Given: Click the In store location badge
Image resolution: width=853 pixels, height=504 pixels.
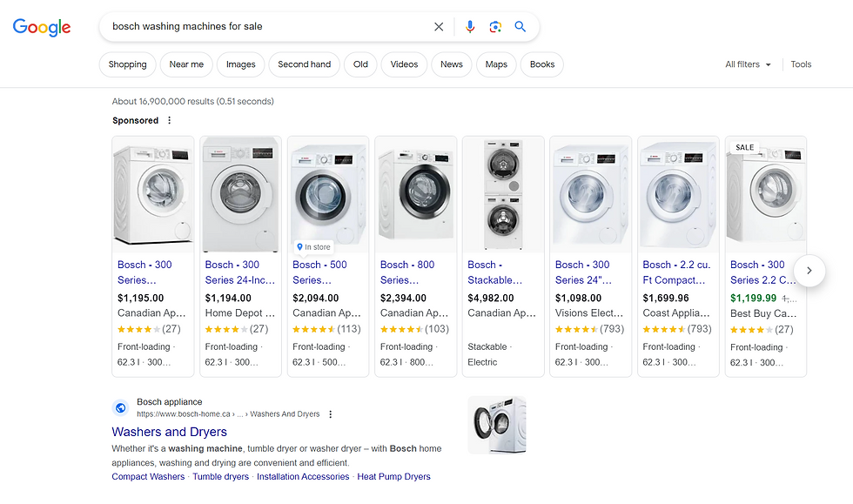Looking at the screenshot, I should [x=313, y=247].
